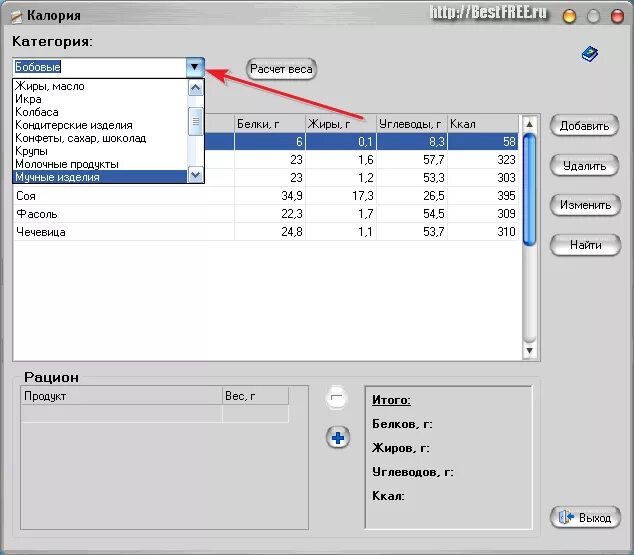Click the 17,3 fat cell
This screenshot has height=555, width=634.
click(x=341, y=196)
